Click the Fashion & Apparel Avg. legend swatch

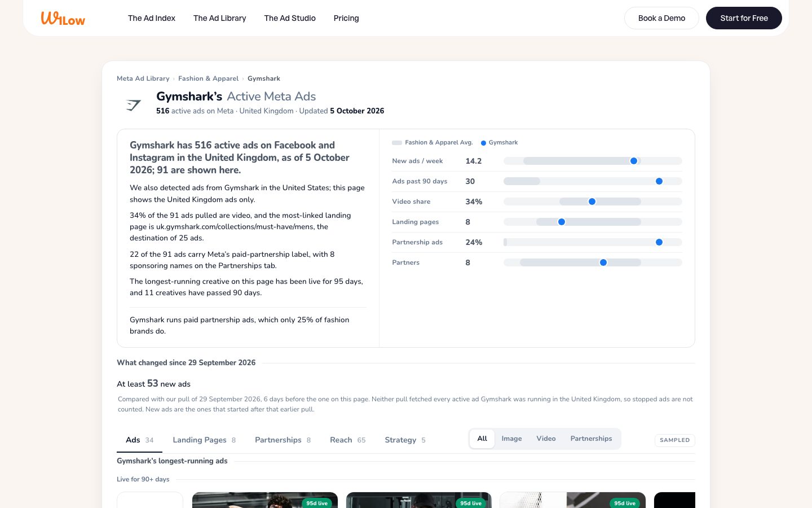pyautogui.click(x=397, y=143)
